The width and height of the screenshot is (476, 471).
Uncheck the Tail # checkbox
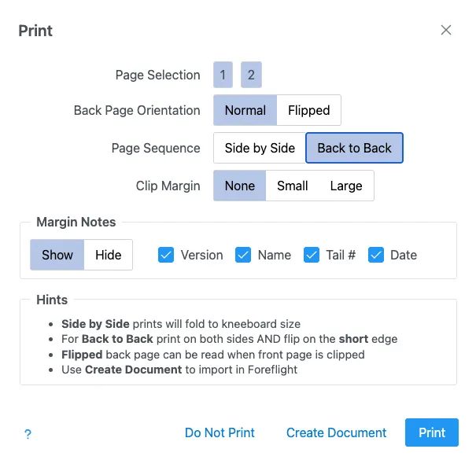[x=312, y=255]
